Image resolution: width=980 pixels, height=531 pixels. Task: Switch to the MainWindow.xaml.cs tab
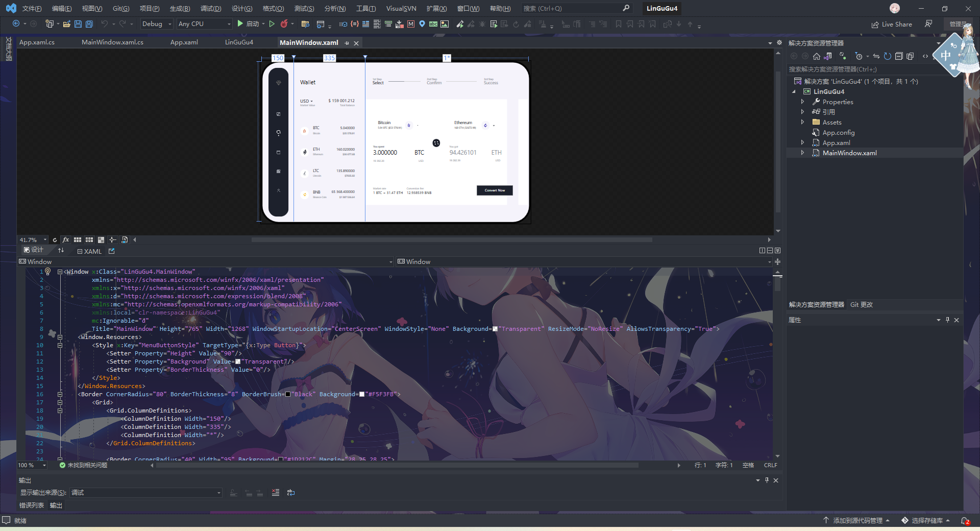pyautogui.click(x=112, y=42)
